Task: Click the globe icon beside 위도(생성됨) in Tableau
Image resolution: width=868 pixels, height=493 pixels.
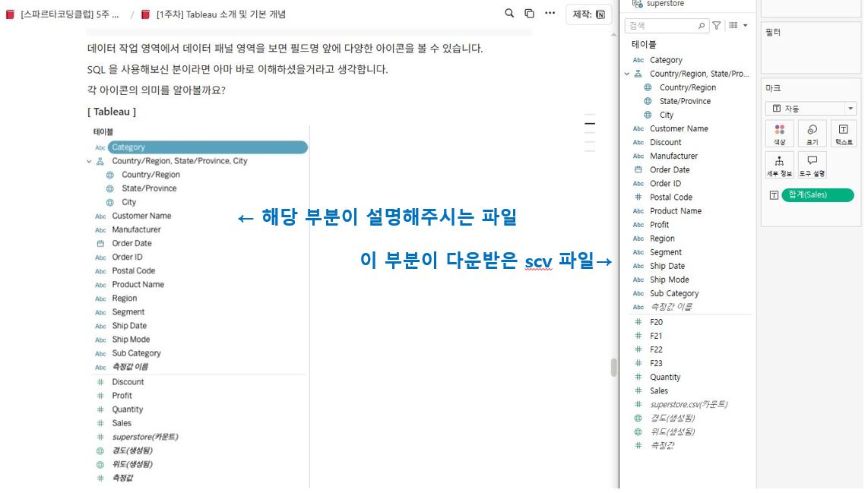Action: pyautogui.click(x=638, y=432)
